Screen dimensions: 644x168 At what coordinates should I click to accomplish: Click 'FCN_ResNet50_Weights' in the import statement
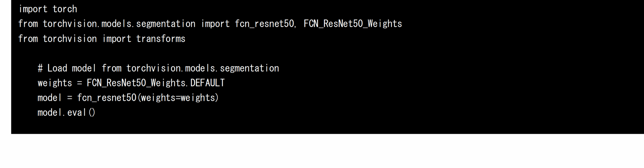click(x=353, y=24)
